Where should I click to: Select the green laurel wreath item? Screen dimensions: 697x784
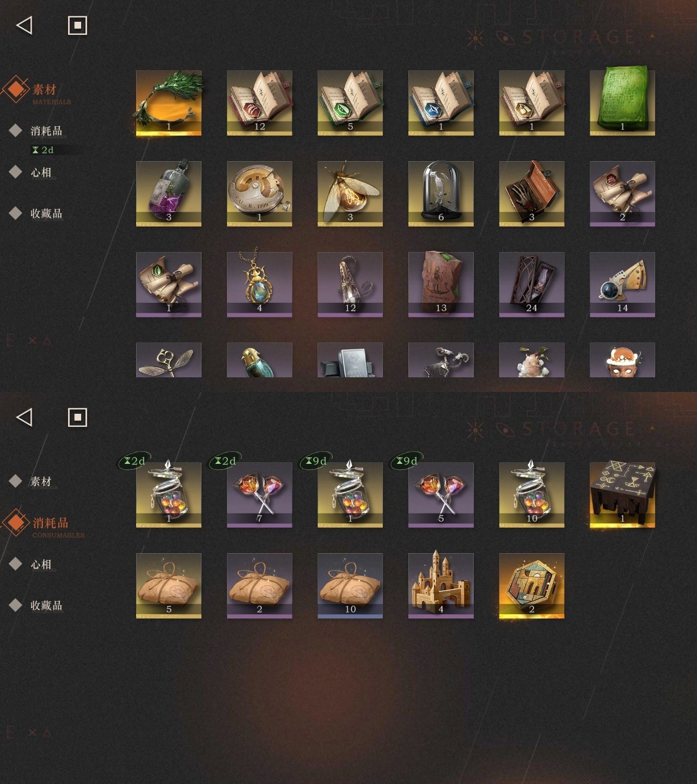click(169, 103)
